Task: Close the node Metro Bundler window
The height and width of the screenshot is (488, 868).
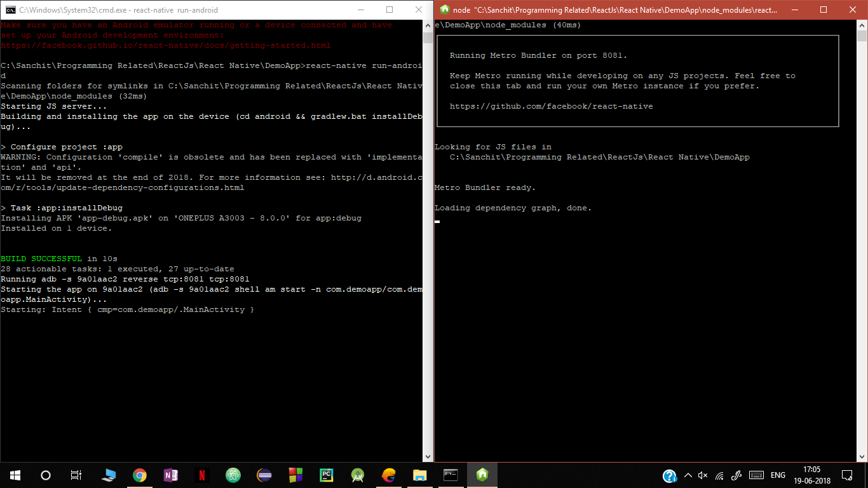Action: 853,10
